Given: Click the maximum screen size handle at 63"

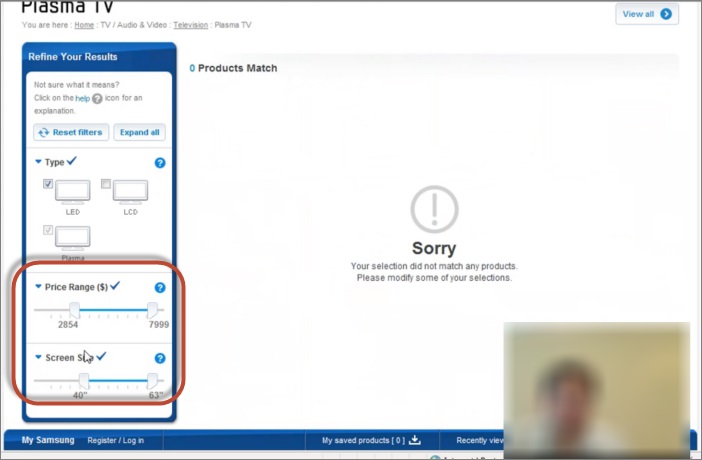Looking at the screenshot, I should (152, 381).
